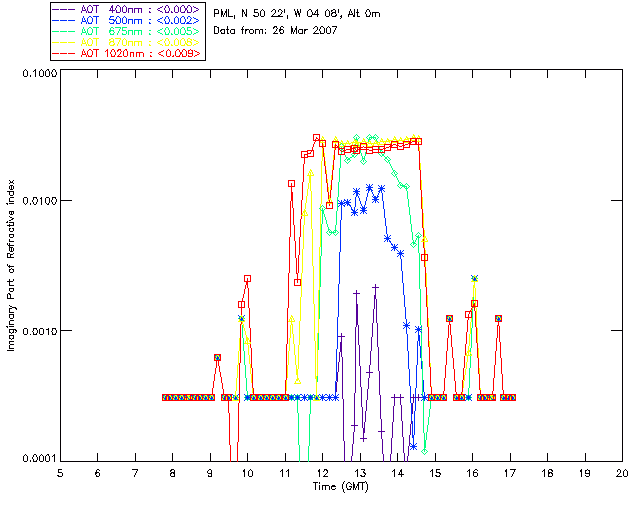Click the 0.0001 y-axis tick label
The image size is (640, 512).
coord(39,459)
